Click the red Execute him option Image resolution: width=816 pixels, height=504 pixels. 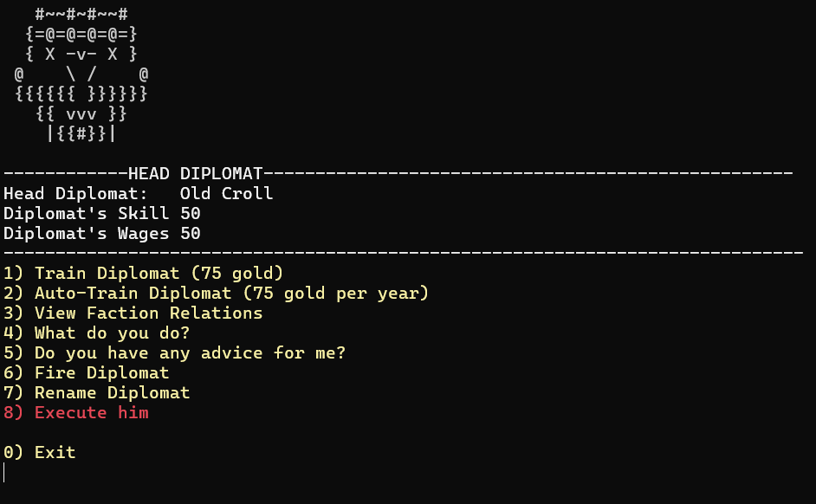click(76, 412)
